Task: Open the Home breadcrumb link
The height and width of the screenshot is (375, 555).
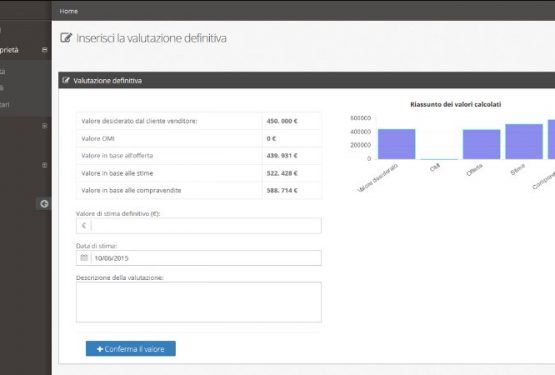Action: (69, 11)
